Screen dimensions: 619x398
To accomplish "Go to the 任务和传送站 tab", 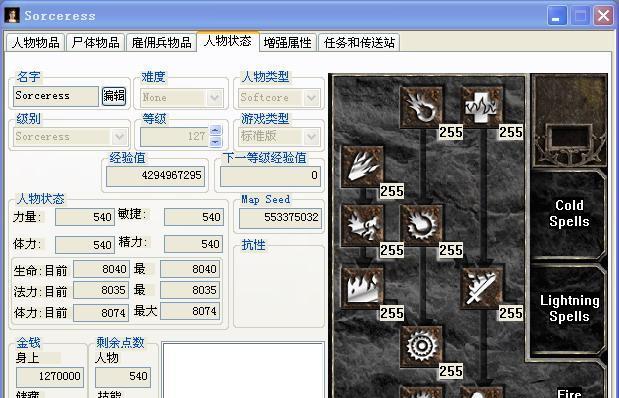I will tap(359, 43).
